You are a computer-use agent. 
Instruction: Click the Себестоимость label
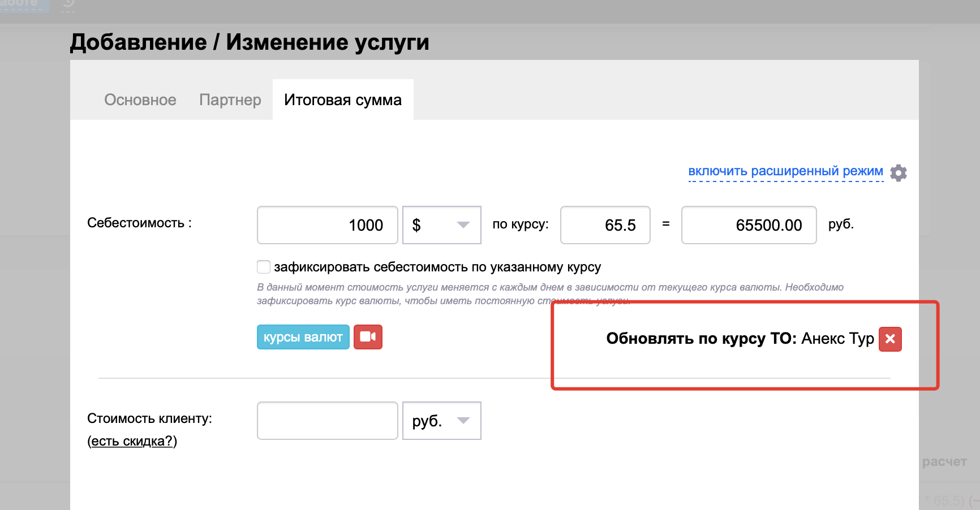pyautogui.click(x=139, y=223)
